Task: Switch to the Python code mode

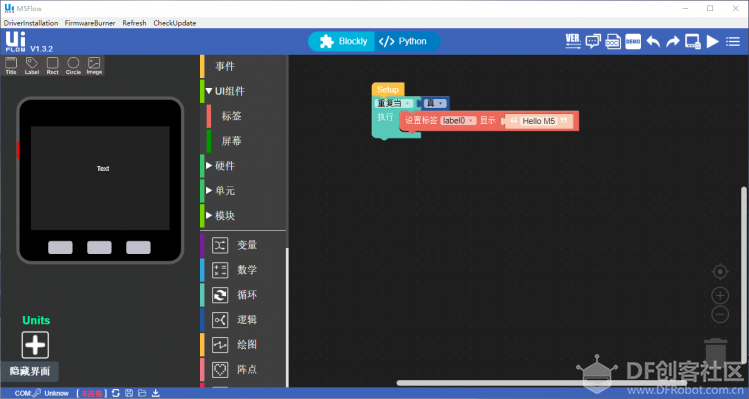Action: click(x=407, y=42)
